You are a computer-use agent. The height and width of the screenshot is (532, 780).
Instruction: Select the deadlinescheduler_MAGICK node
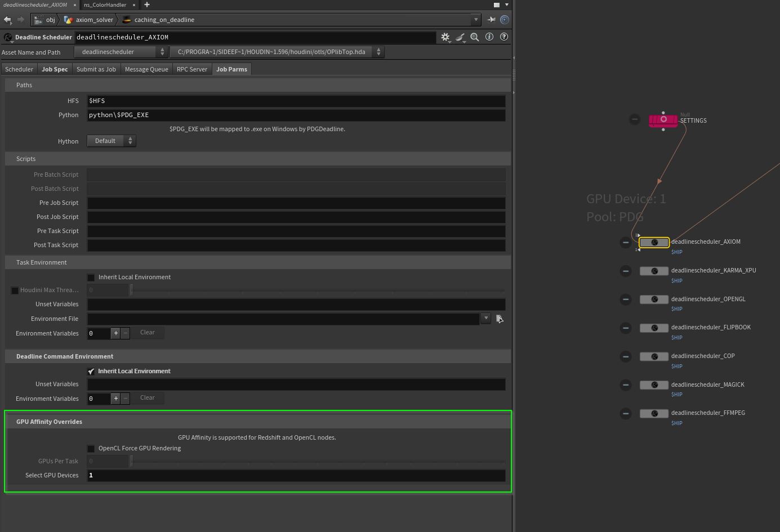point(654,385)
